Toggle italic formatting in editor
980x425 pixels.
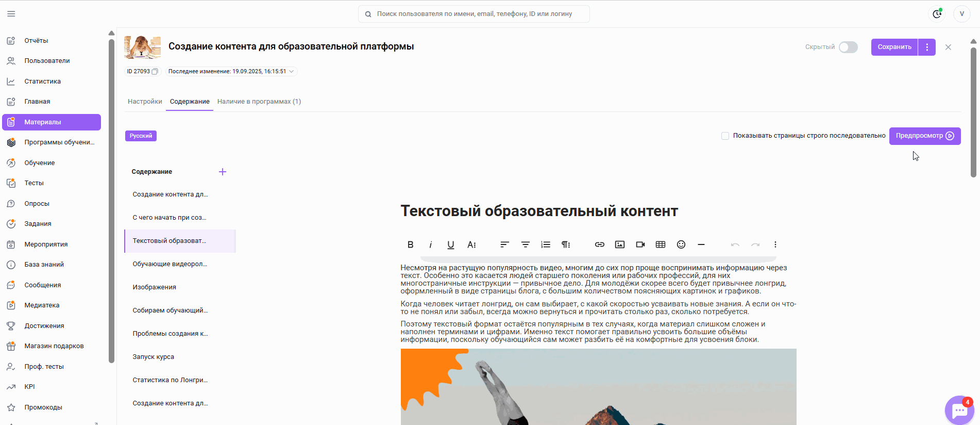[431, 244]
